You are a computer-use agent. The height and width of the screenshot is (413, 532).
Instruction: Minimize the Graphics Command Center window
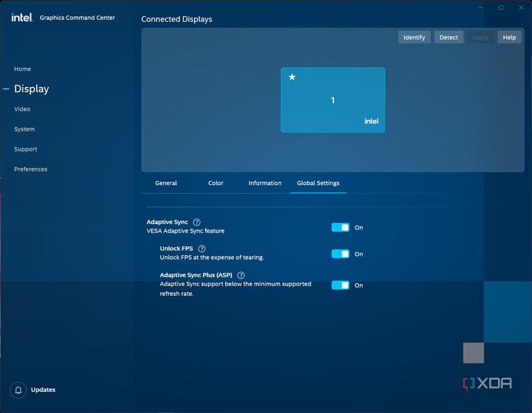point(480,8)
